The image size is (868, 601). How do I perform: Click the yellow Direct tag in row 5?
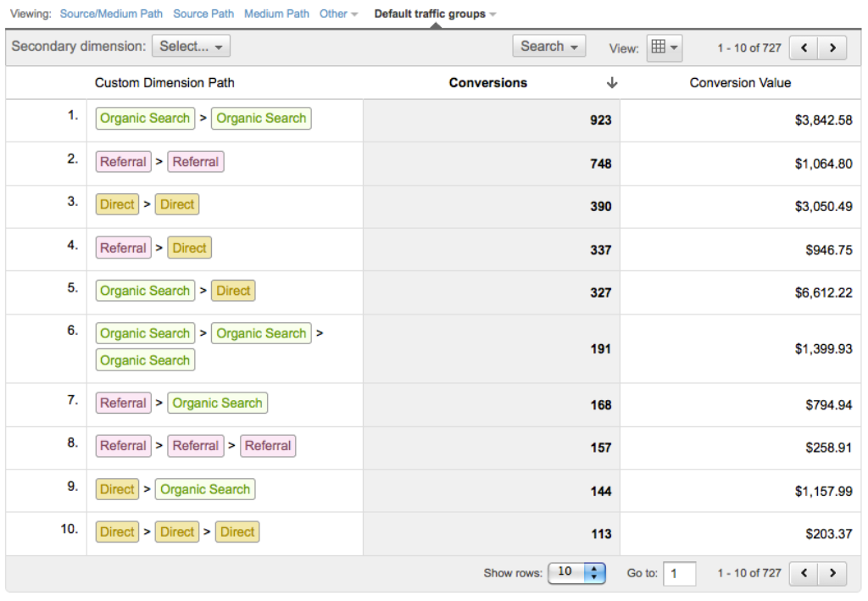click(x=233, y=291)
